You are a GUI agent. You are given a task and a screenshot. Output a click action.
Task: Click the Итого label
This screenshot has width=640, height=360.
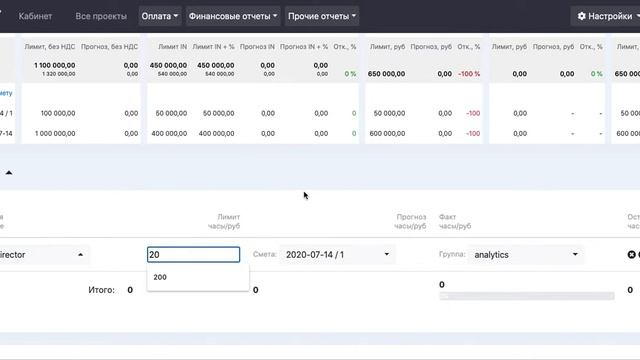pos(102,290)
